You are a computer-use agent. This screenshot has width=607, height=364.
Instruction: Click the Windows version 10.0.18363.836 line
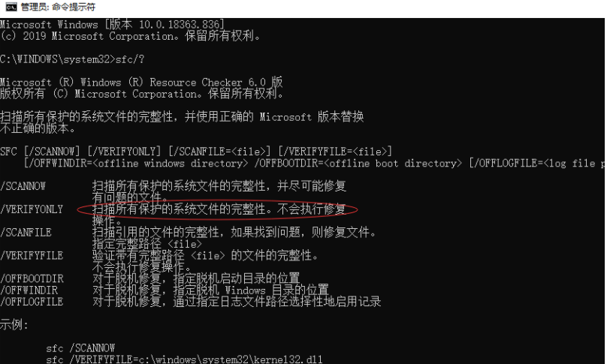tap(112, 24)
